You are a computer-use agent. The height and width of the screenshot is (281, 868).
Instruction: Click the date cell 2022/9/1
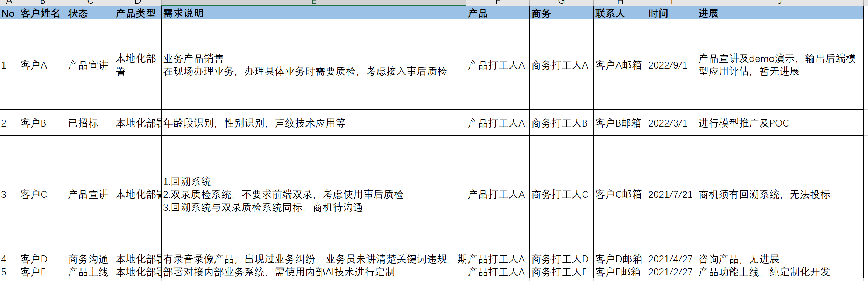[672, 65]
